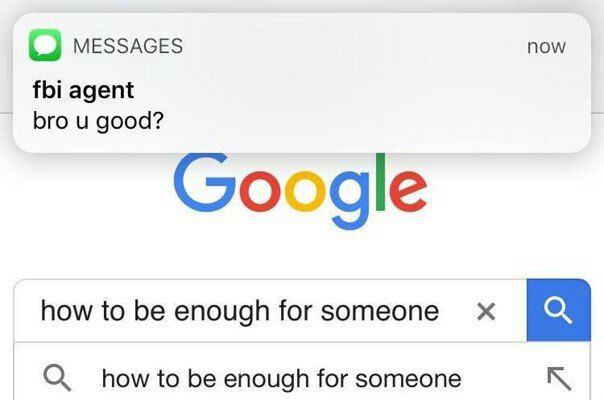Image resolution: width=604 pixels, height=400 pixels.
Task: Click blank space in the suggestion row
Action: 503,378
